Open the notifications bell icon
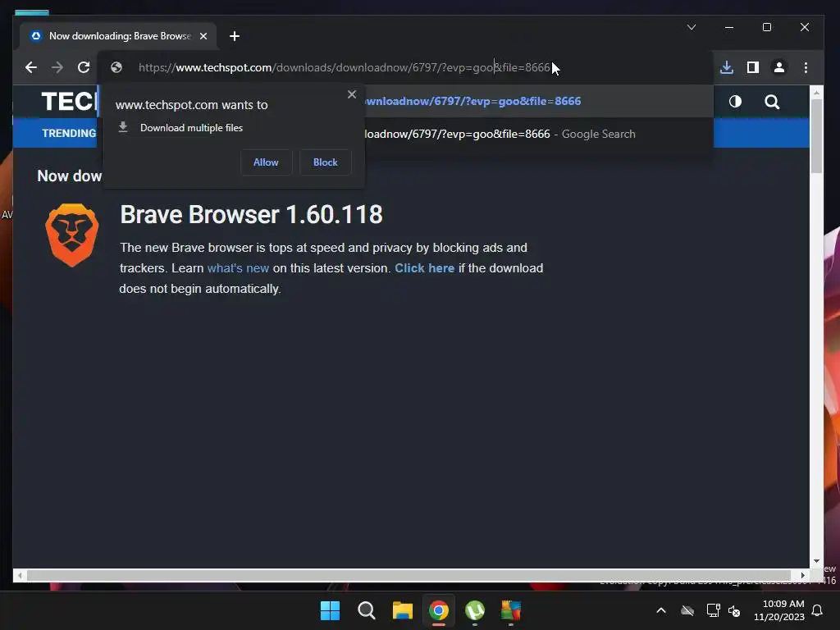840x630 pixels. pyautogui.click(x=817, y=610)
